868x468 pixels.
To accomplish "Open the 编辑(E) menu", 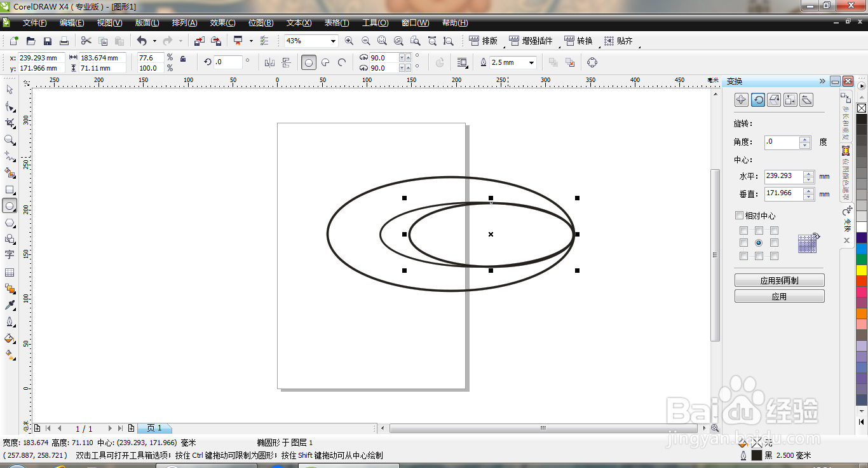I will click(x=72, y=23).
